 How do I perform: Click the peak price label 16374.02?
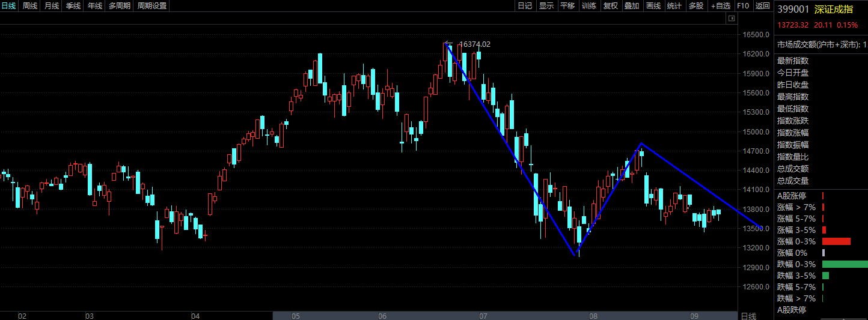point(475,44)
